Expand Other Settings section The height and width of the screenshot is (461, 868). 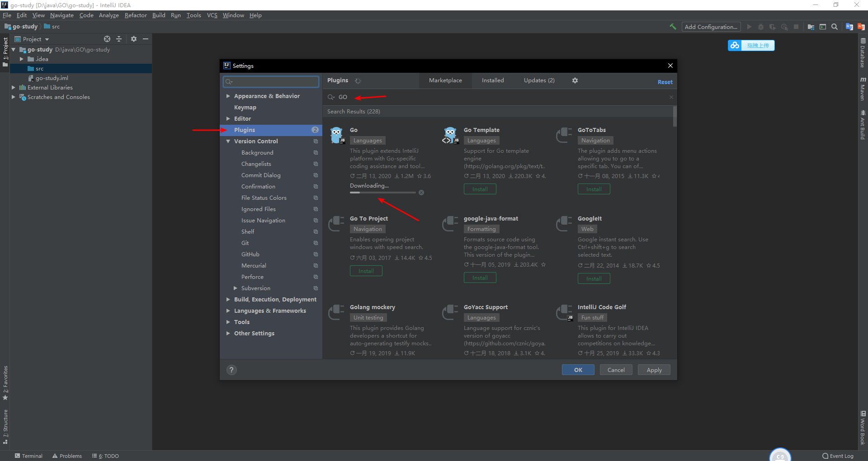click(x=228, y=333)
